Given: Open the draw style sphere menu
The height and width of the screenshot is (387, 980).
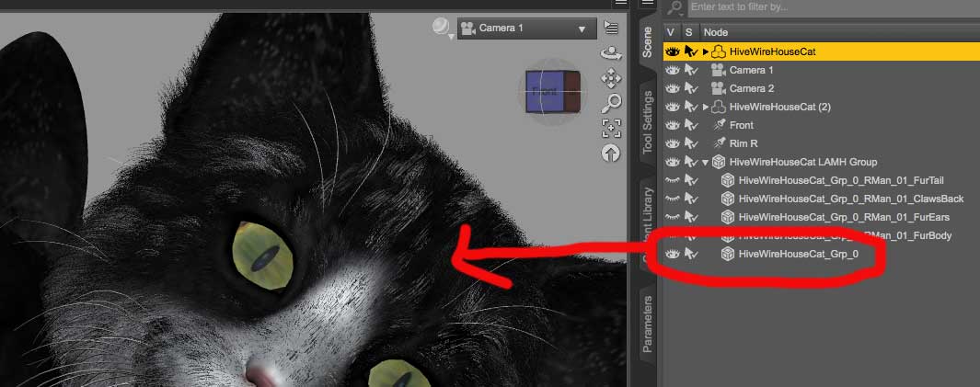Looking at the screenshot, I should click(442, 28).
